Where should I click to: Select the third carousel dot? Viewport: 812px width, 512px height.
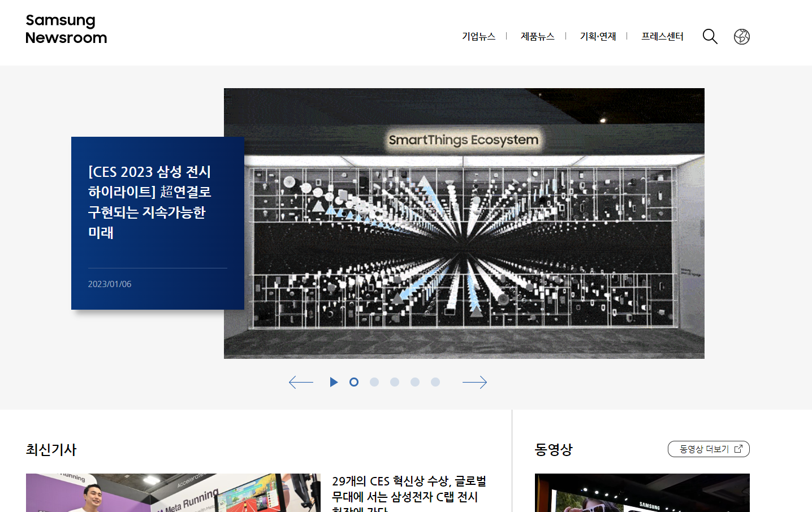pos(395,382)
